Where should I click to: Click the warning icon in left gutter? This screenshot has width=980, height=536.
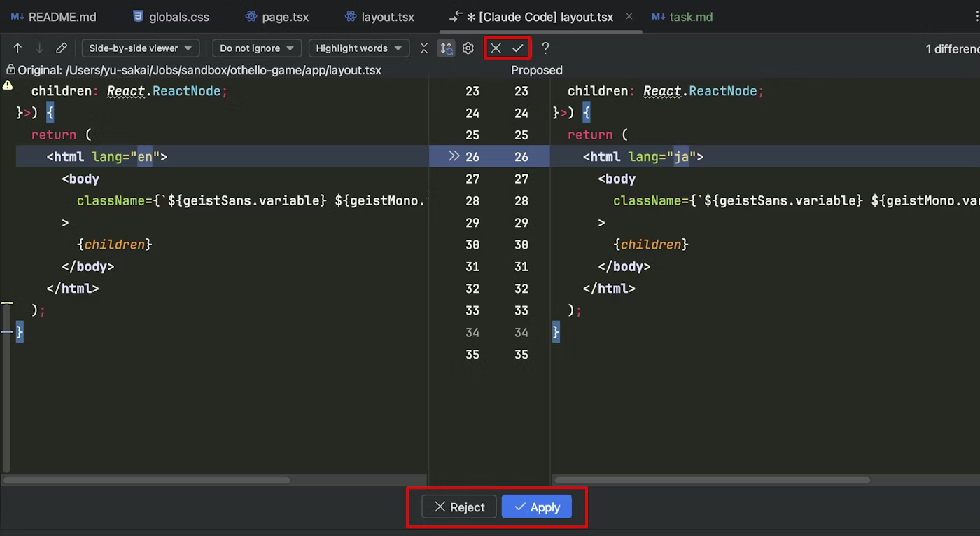pyautogui.click(x=8, y=85)
